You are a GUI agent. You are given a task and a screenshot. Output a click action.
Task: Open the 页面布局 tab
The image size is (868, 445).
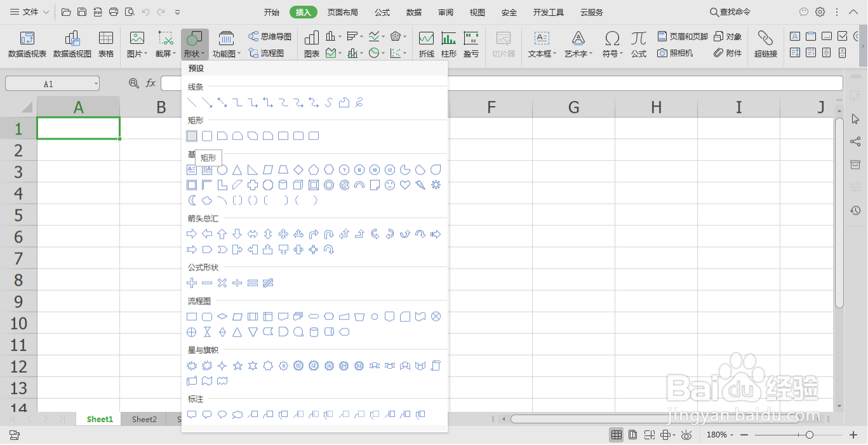click(343, 12)
